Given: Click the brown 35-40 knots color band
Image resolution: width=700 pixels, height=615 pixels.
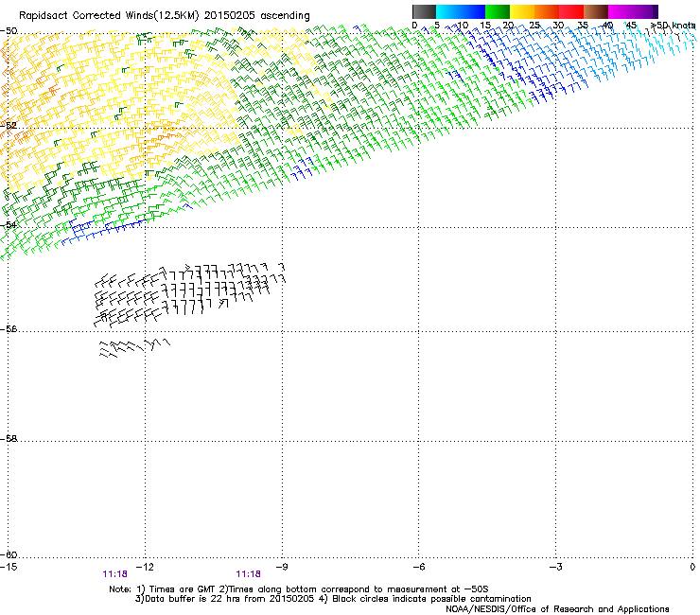Looking at the screenshot, I should tap(596, 11).
